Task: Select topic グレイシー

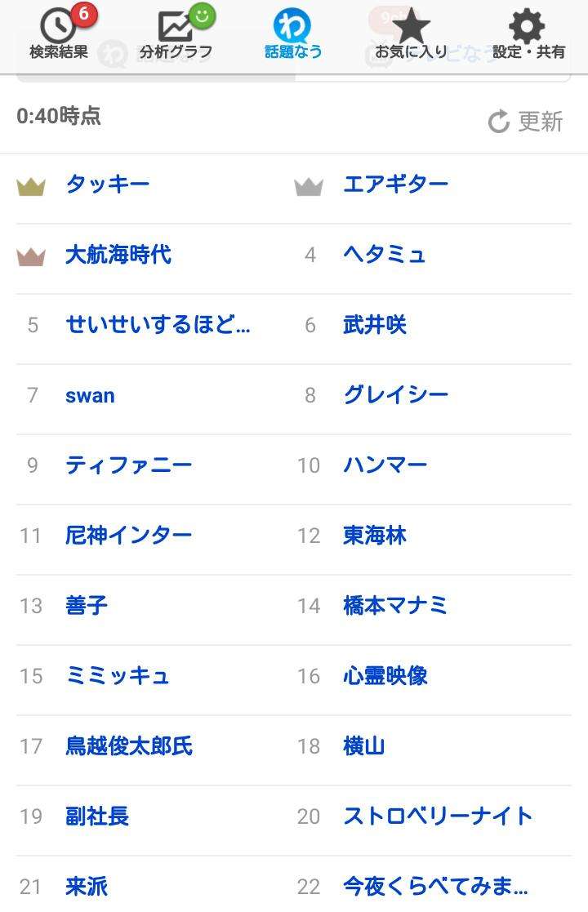Action: [395, 395]
